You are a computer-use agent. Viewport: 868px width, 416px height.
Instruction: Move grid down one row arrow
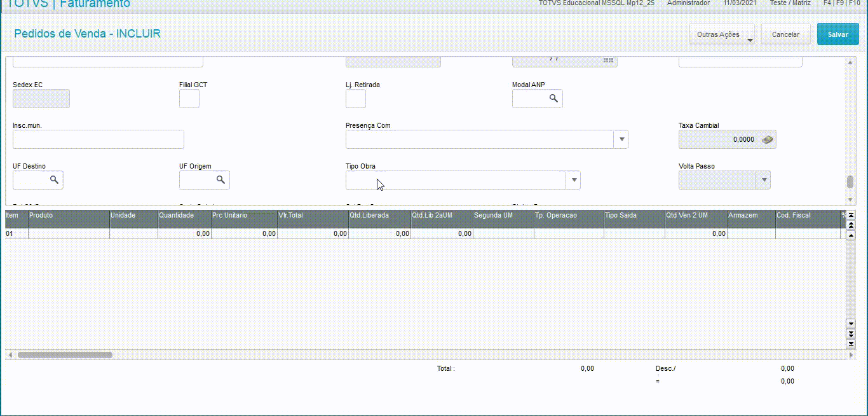(851, 324)
